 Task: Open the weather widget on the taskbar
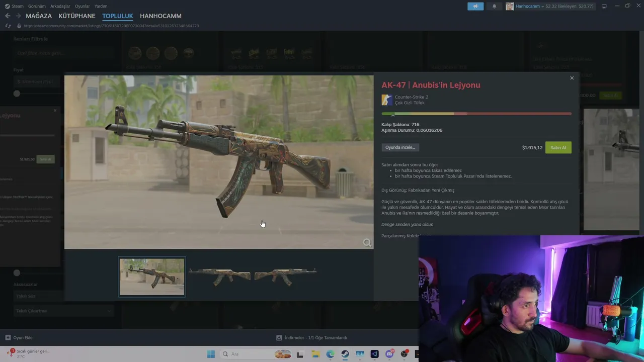28,353
